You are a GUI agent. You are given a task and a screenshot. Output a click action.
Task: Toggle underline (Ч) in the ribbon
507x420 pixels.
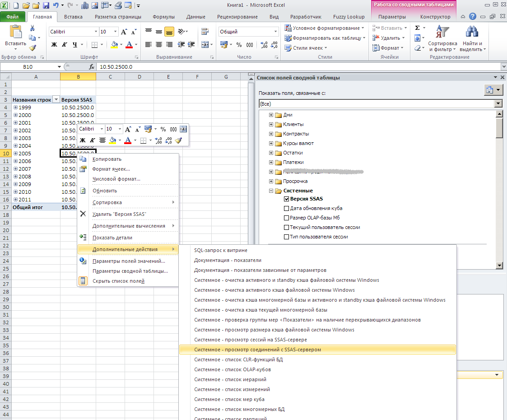click(74, 45)
